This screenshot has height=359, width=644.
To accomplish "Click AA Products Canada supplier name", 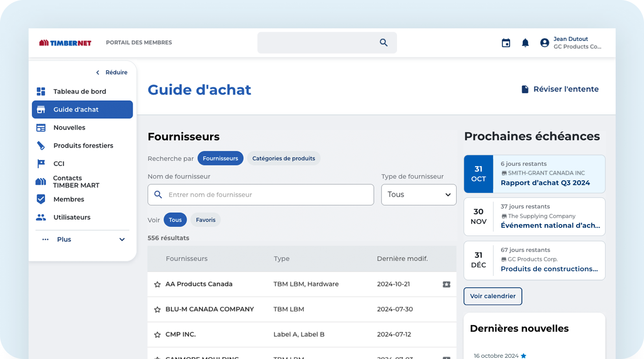I will [199, 284].
